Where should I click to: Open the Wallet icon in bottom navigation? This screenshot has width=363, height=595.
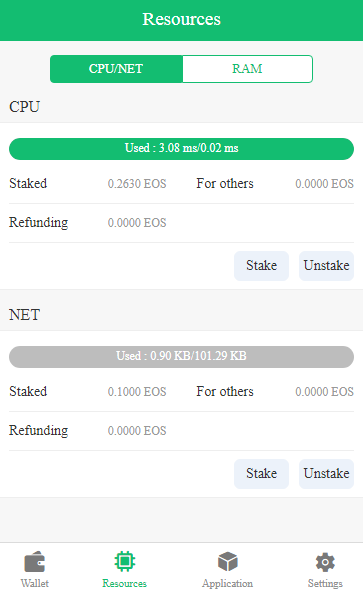[x=35, y=562]
